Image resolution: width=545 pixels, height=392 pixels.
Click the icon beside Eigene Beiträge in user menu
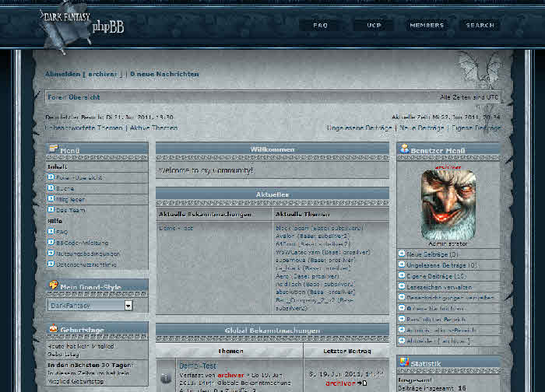tap(402, 276)
